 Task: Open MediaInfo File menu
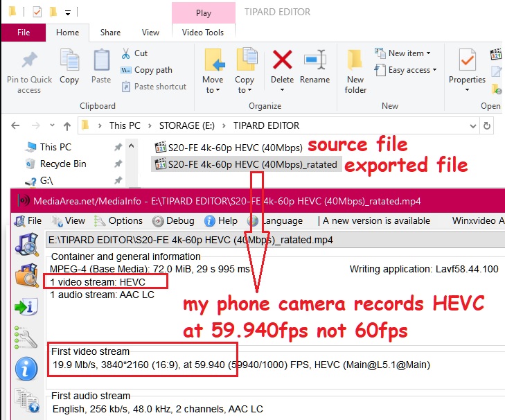point(28,221)
